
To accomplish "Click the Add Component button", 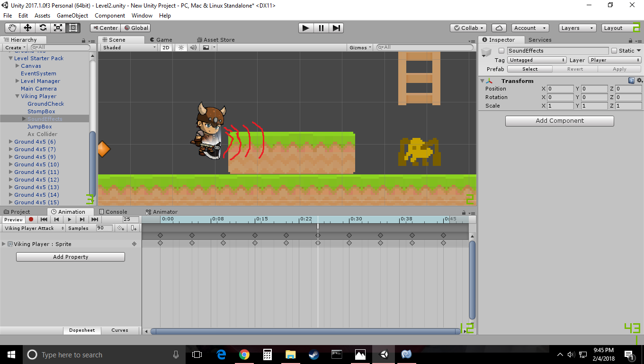I will coord(560,121).
